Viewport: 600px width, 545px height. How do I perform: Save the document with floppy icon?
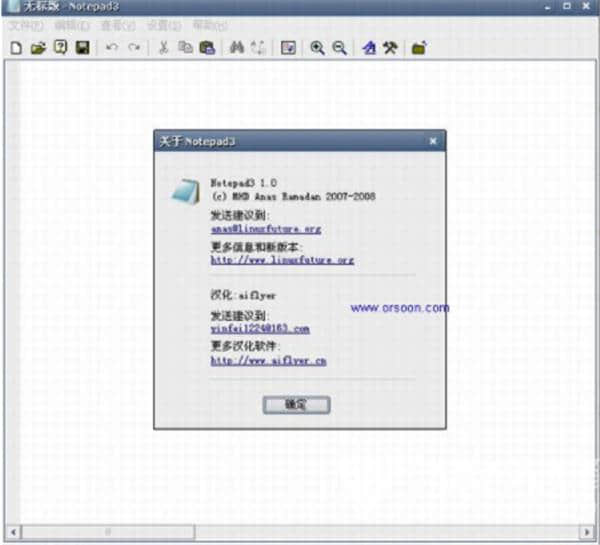[83, 48]
